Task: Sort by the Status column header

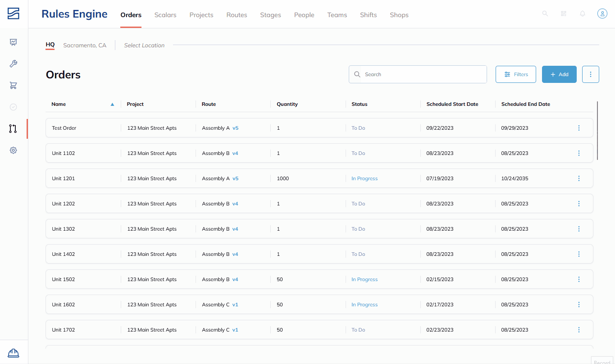Action: (x=360, y=104)
